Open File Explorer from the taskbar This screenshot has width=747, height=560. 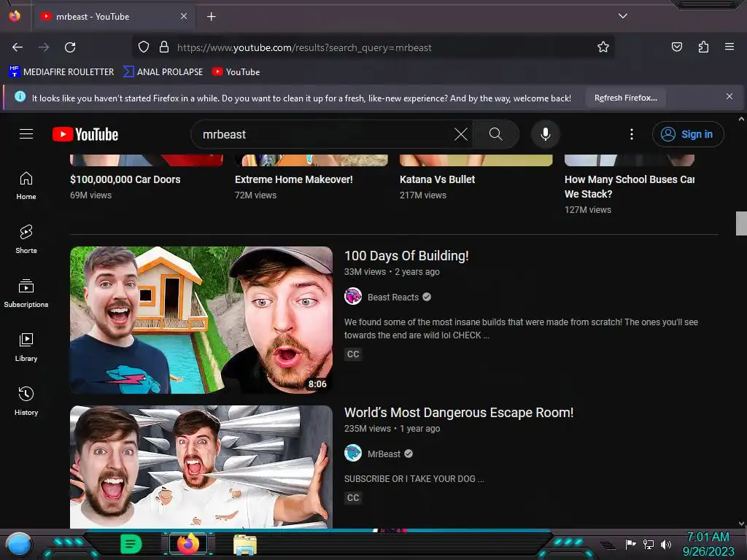click(245, 544)
